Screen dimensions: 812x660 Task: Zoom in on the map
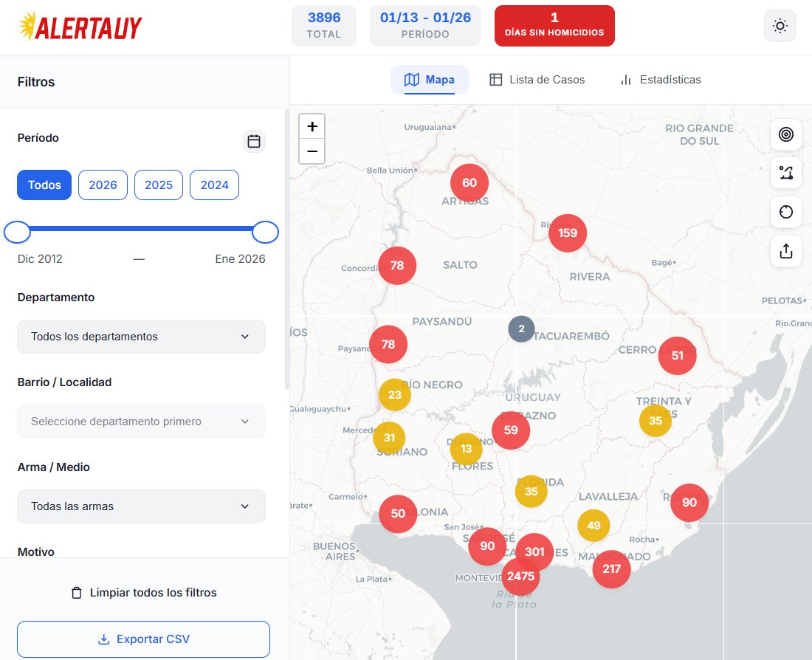312,126
